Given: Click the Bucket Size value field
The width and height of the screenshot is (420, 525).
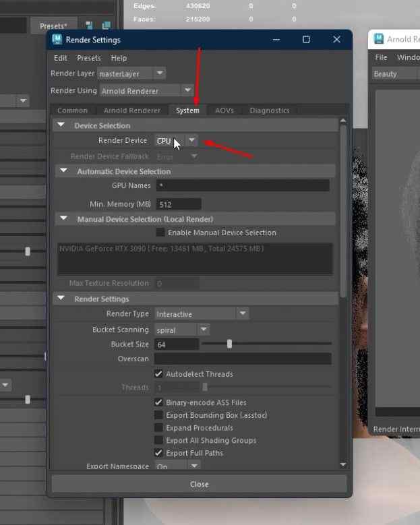Looking at the screenshot, I should coord(177,344).
